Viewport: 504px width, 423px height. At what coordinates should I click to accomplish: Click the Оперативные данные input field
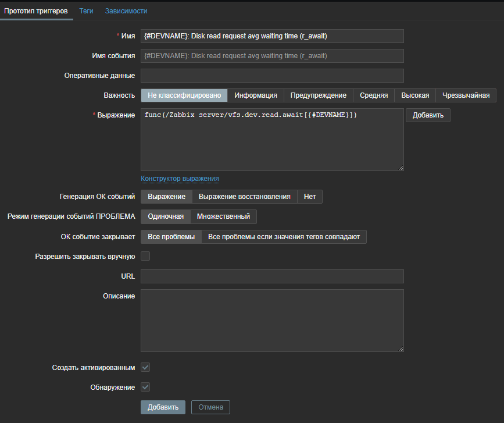tap(272, 76)
